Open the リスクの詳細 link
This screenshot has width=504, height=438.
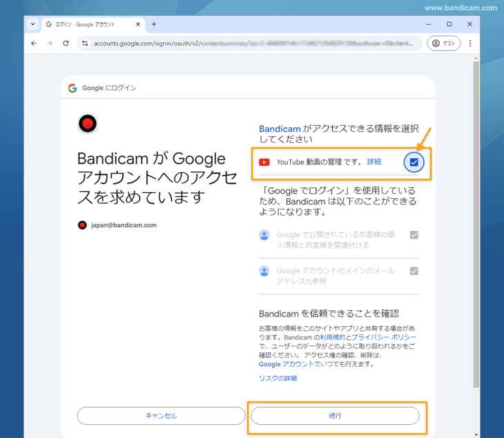coord(278,378)
